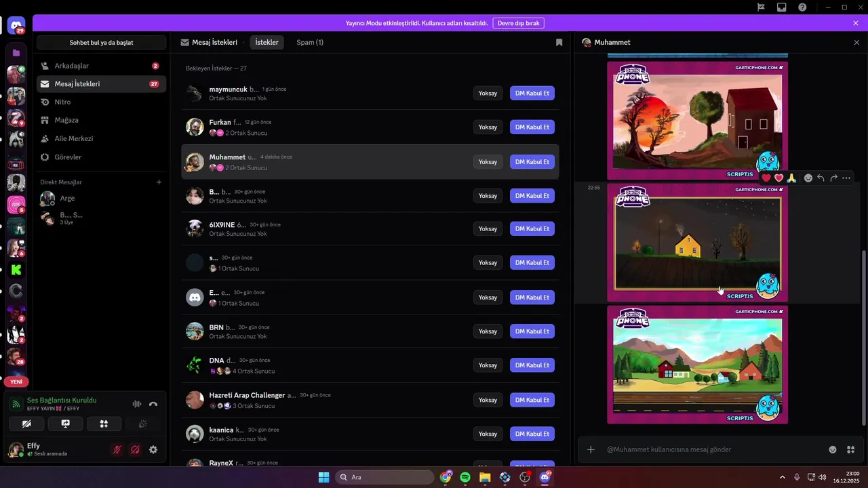
Task: Open Windows Start menu
Action: point(323,477)
